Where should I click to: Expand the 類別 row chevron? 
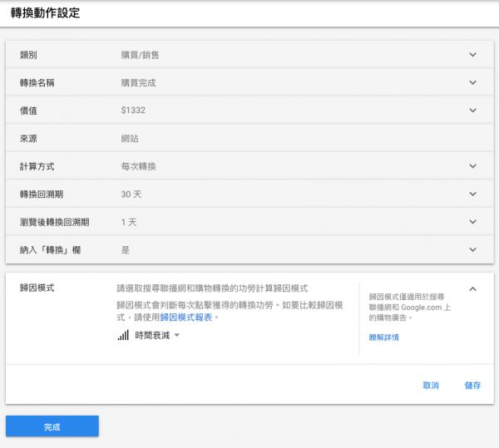coord(472,55)
